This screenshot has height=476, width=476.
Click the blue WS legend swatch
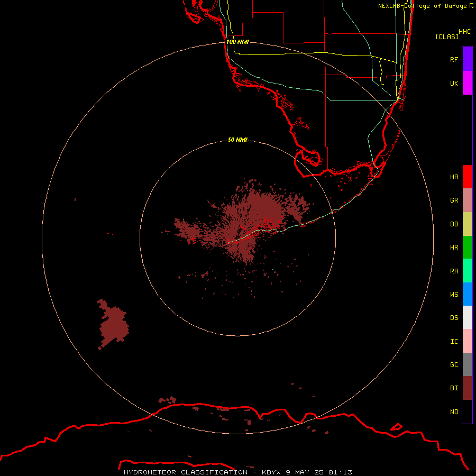(x=467, y=294)
